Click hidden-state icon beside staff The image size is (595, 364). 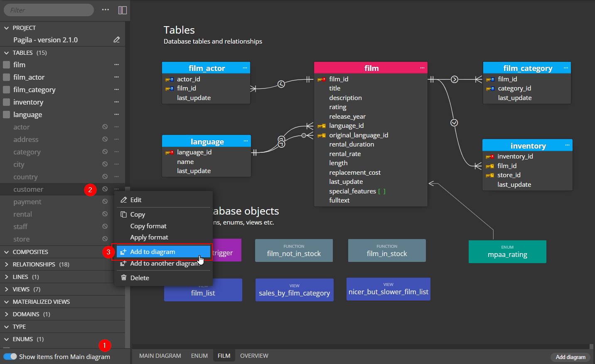[105, 226]
